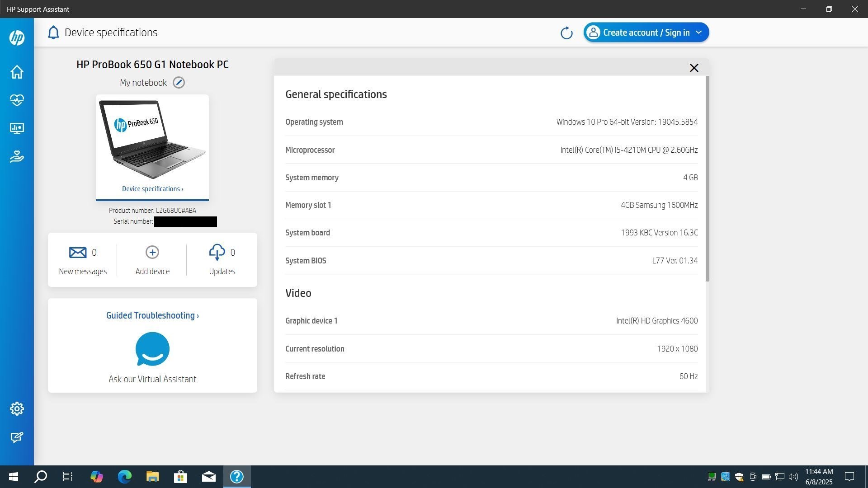Open the Home page from sidebar
868x488 pixels.
tap(17, 72)
